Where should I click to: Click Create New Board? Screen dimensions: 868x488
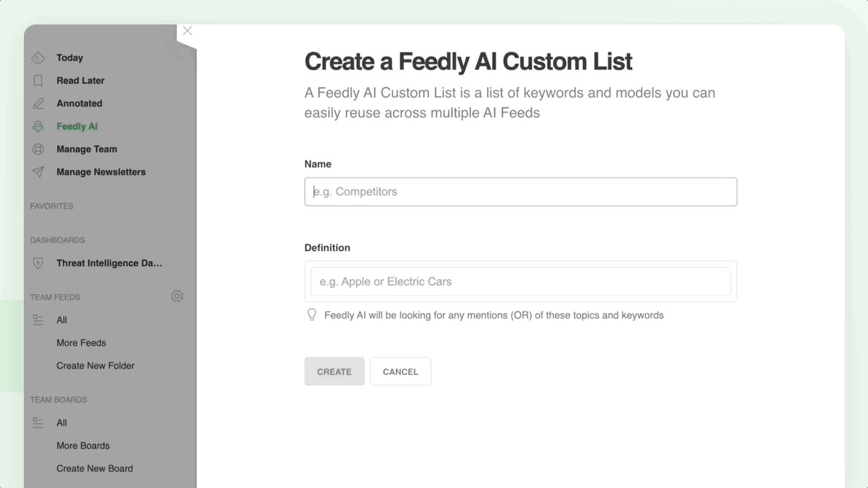click(x=94, y=468)
